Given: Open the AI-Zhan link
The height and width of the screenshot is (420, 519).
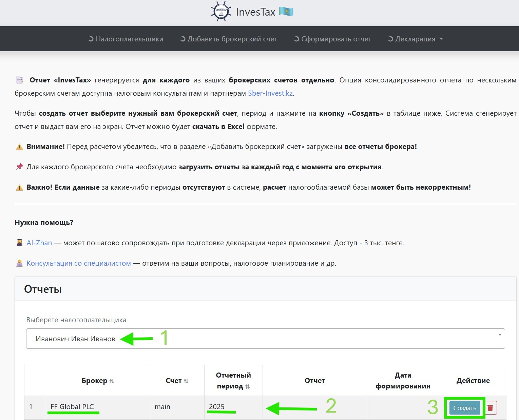Looking at the screenshot, I should 39,243.
